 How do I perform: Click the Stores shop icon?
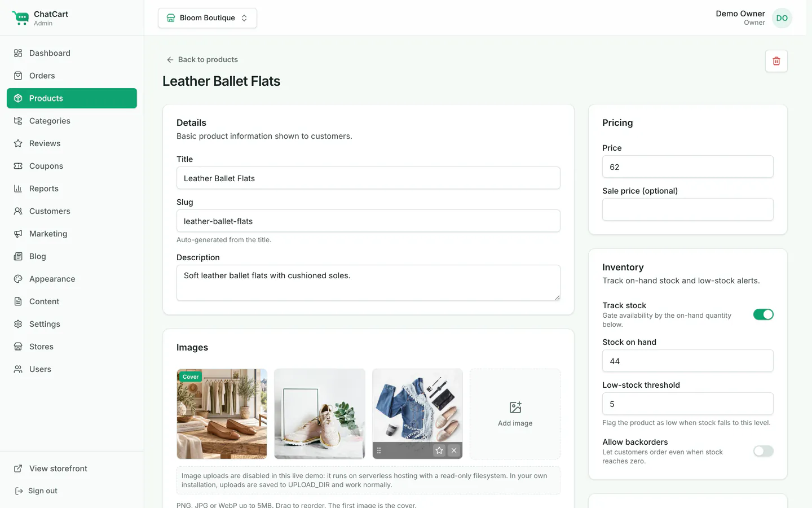coord(18,347)
